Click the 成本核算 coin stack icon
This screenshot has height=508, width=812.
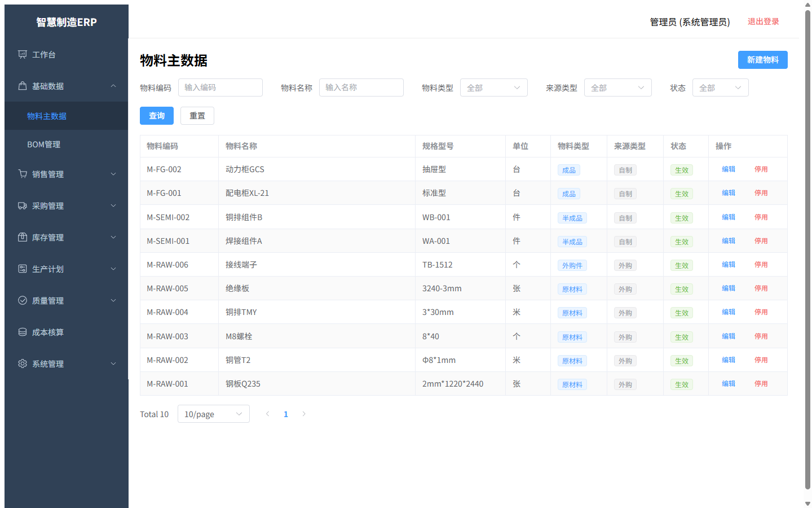click(23, 332)
